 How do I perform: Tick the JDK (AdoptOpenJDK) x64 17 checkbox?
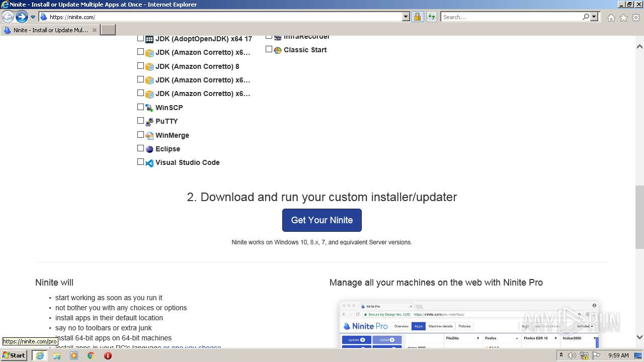click(x=141, y=38)
